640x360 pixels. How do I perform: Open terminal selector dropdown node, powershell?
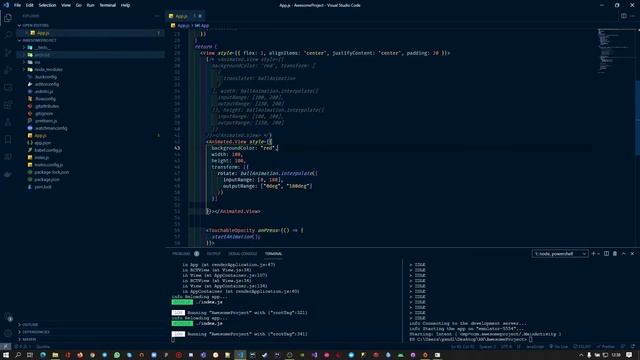point(560,253)
